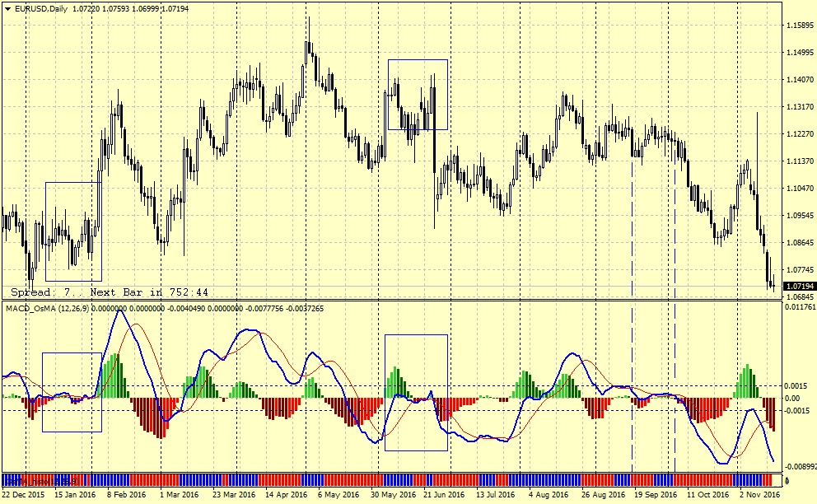The height and width of the screenshot is (504, 817).
Task: Click the 23 Mar 2016 date label
Action: coord(234,495)
